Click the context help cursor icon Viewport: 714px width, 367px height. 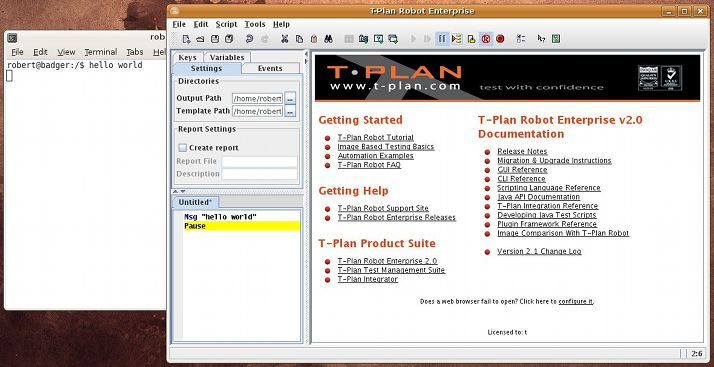(541, 39)
